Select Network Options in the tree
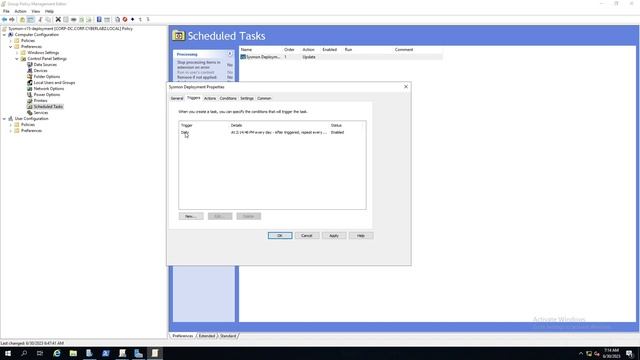Viewport: 640px width, 360px height. [x=49, y=89]
